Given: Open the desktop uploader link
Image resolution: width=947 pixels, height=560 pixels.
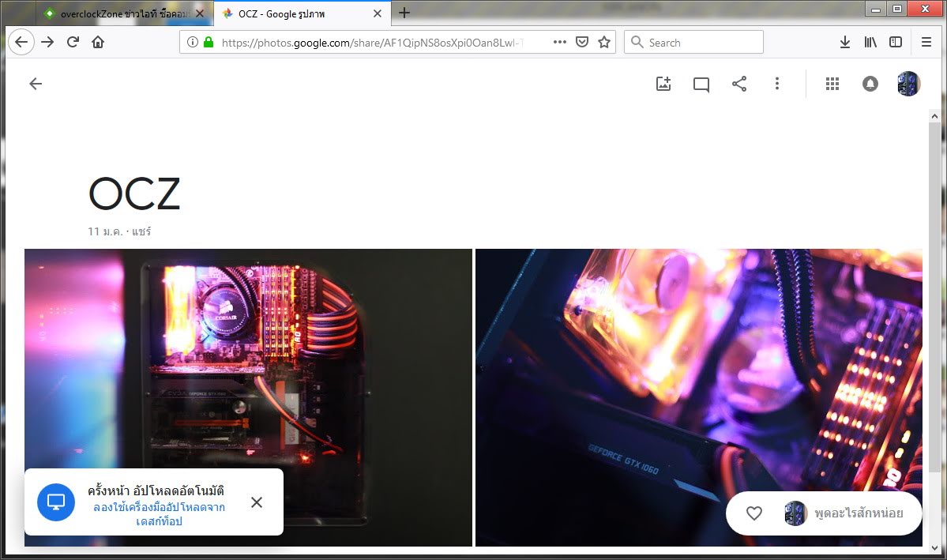Looking at the screenshot, I should point(159,514).
